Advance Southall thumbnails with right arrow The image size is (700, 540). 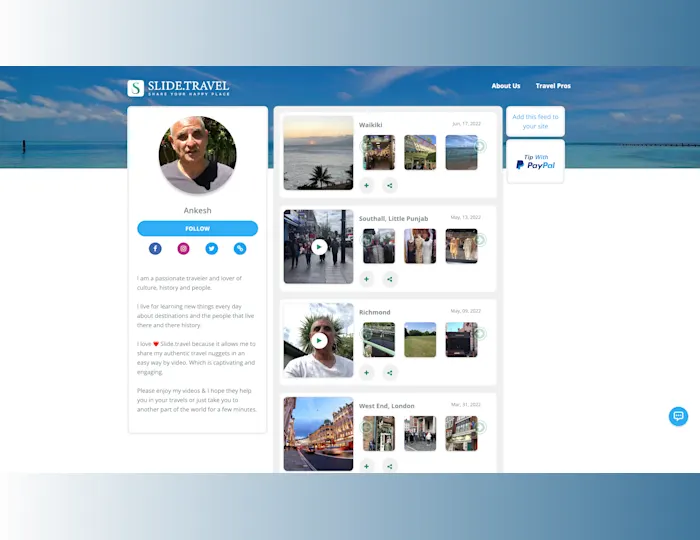480,240
